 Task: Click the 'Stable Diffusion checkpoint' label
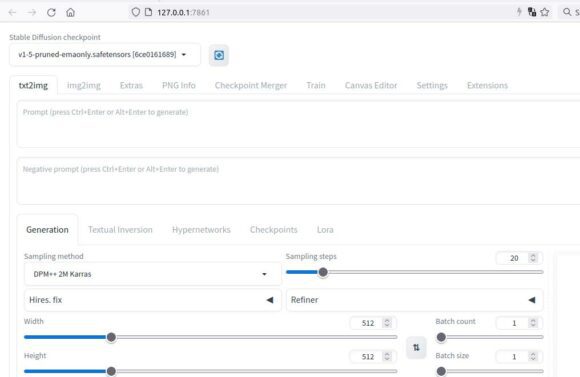tap(55, 37)
